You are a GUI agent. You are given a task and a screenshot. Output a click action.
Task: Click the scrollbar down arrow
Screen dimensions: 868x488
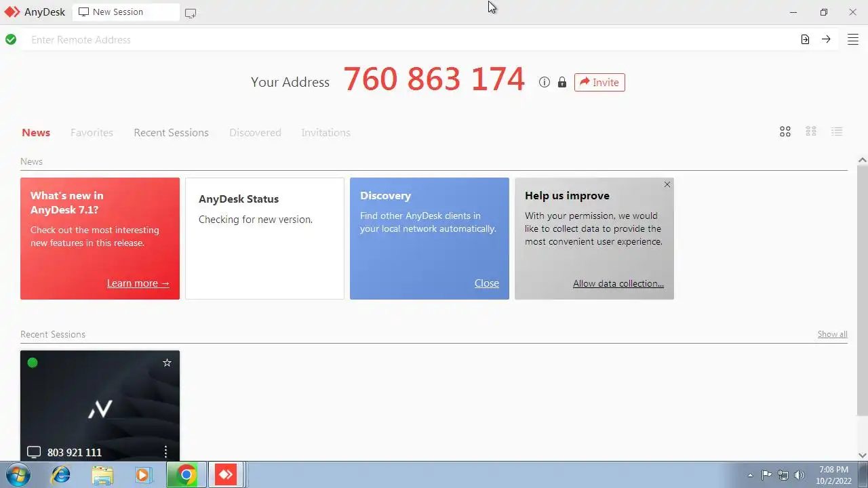[x=862, y=455]
